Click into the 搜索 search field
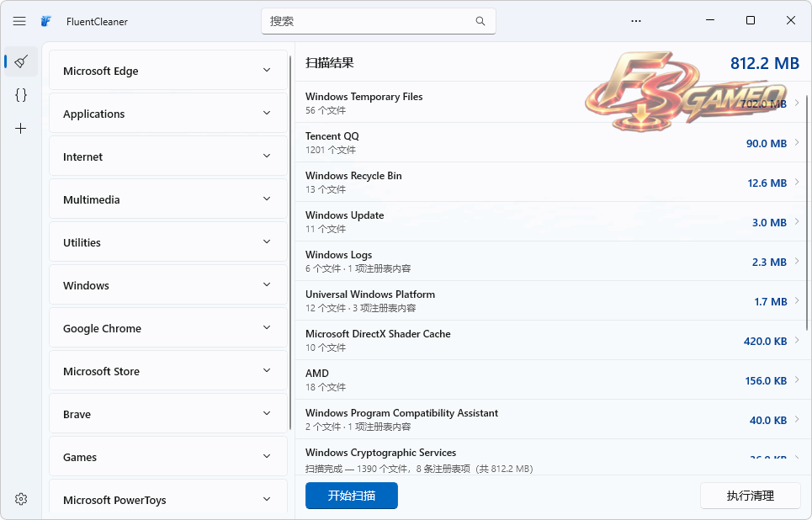 (378, 21)
